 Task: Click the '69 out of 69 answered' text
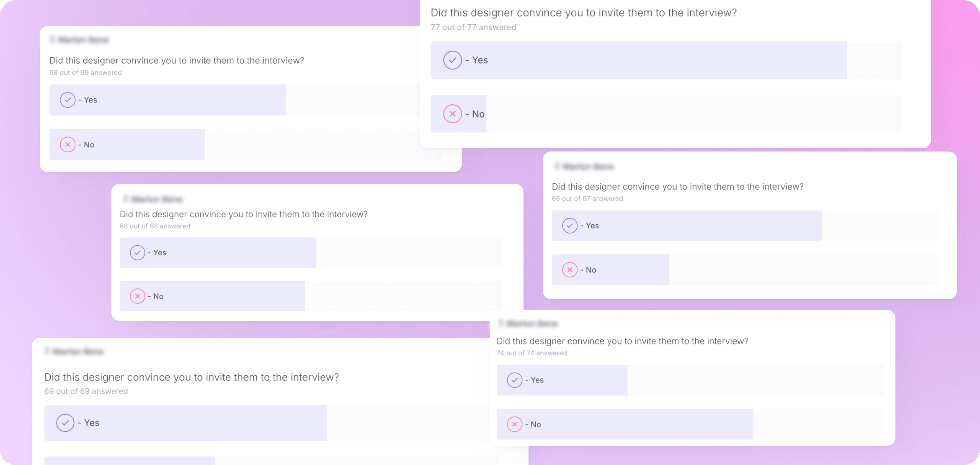pos(86,391)
